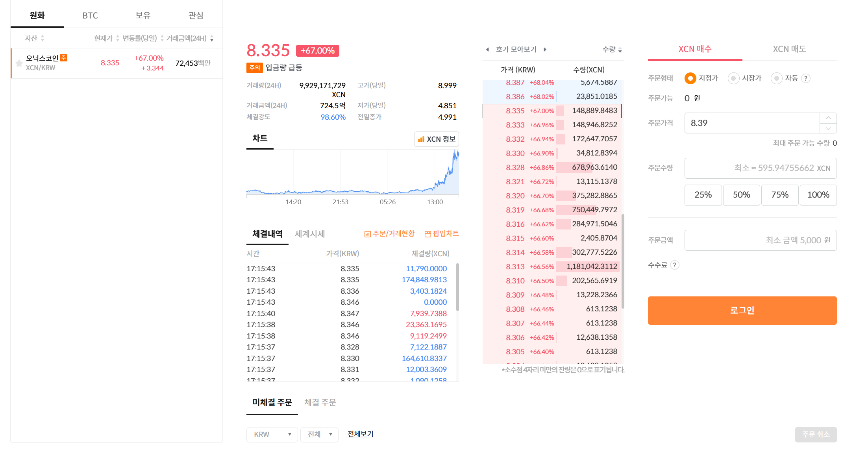Open the 수량 sort dropdown in orderbook
Viewport: 868px width, 457px height.
pyautogui.click(x=612, y=50)
